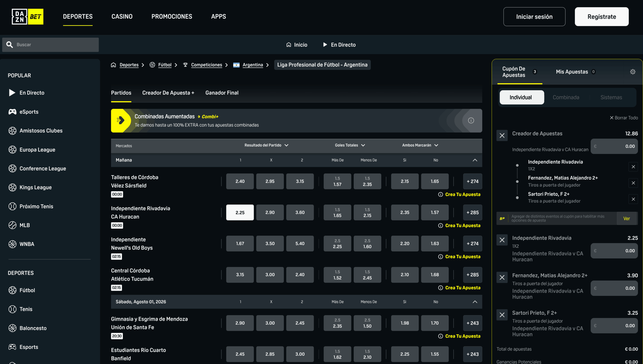Select Independiente win odds 1.67
The height and width of the screenshot is (364, 643).
tap(240, 244)
